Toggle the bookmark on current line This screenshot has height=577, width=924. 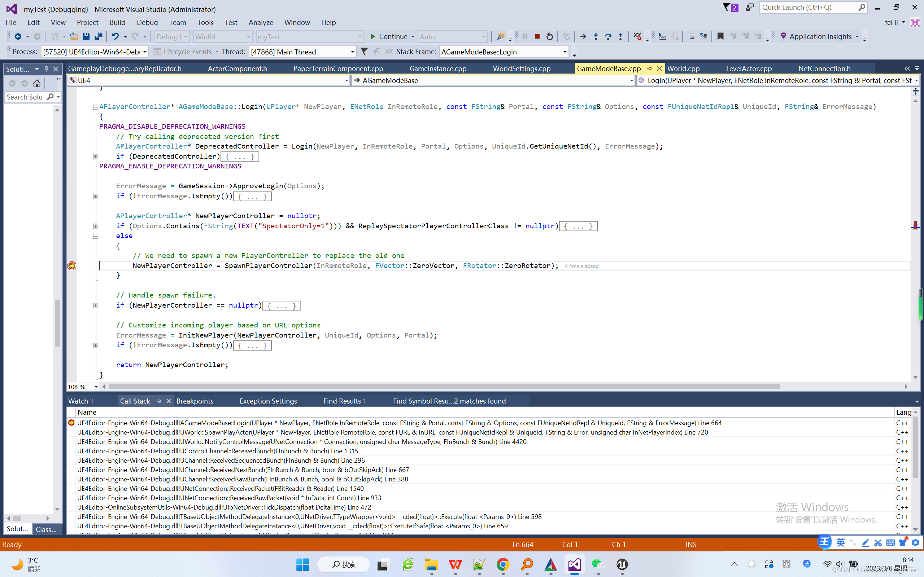[x=720, y=37]
